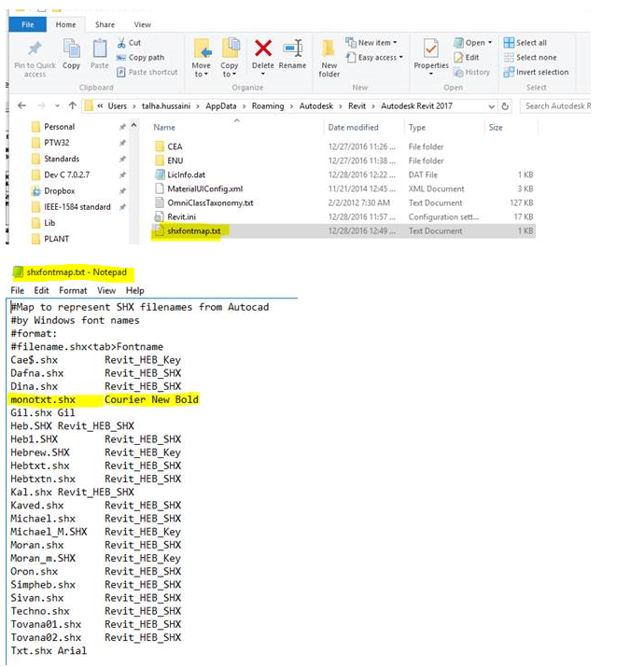This screenshot has width=644, height=667.
Task: Click Select all in the ribbon
Action: click(525, 43)
